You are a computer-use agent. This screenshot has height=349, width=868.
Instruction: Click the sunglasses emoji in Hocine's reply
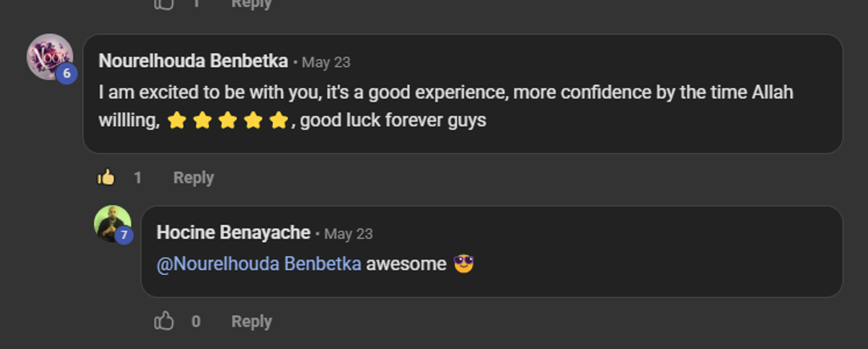click(463, 264)
